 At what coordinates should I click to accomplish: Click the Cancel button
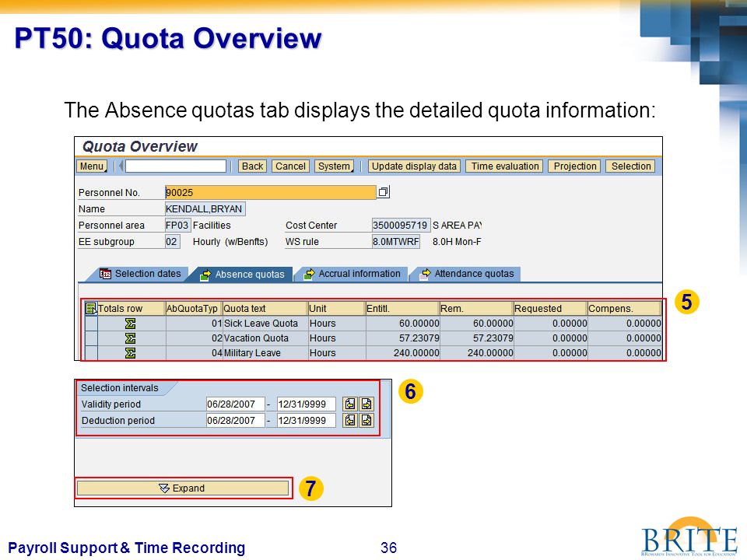click(290, 166)
